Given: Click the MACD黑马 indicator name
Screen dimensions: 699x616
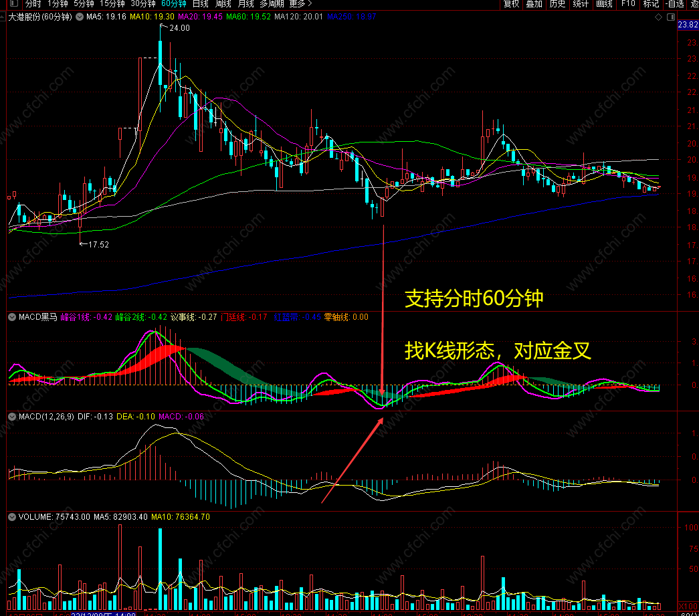Looking at the screenshot, I should pyautogui.click(x=38, y=317).
